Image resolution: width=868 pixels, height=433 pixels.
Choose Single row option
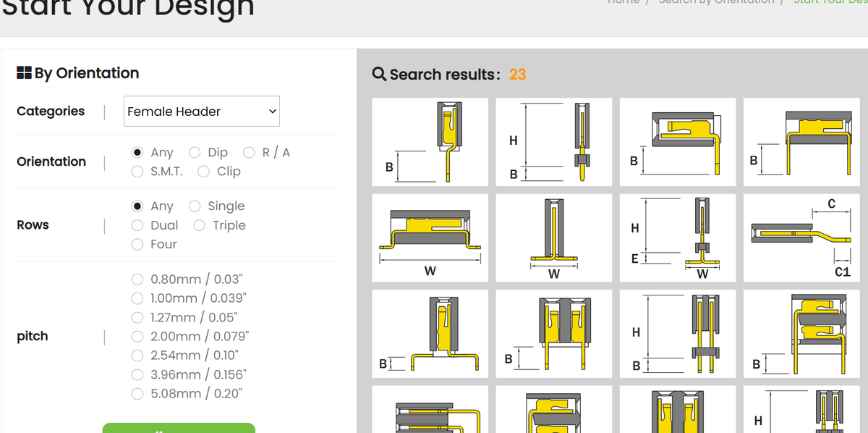click(x=195, y=206)
